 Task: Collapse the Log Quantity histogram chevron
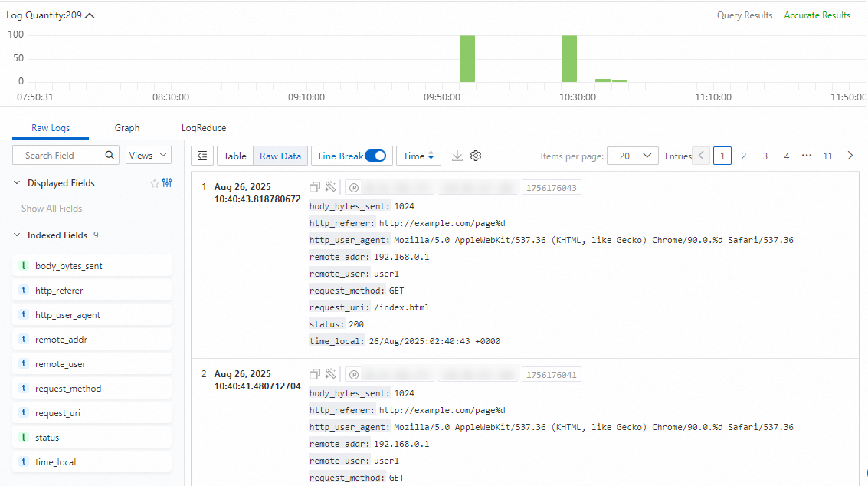90,15
